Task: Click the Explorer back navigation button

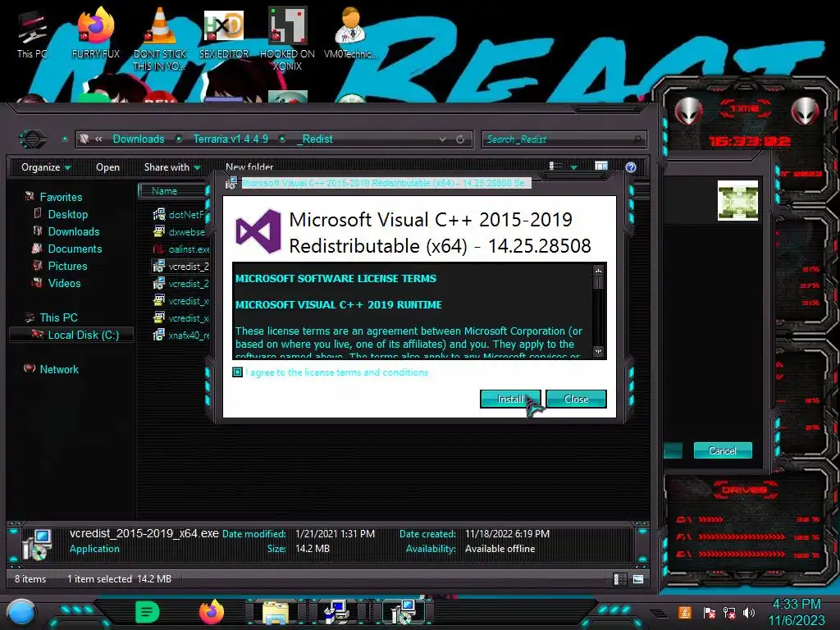Action: (x=33, y=139)
